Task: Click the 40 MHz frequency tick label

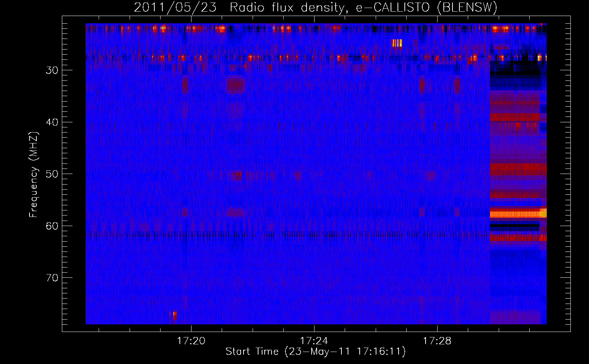Action: point(52,122)
